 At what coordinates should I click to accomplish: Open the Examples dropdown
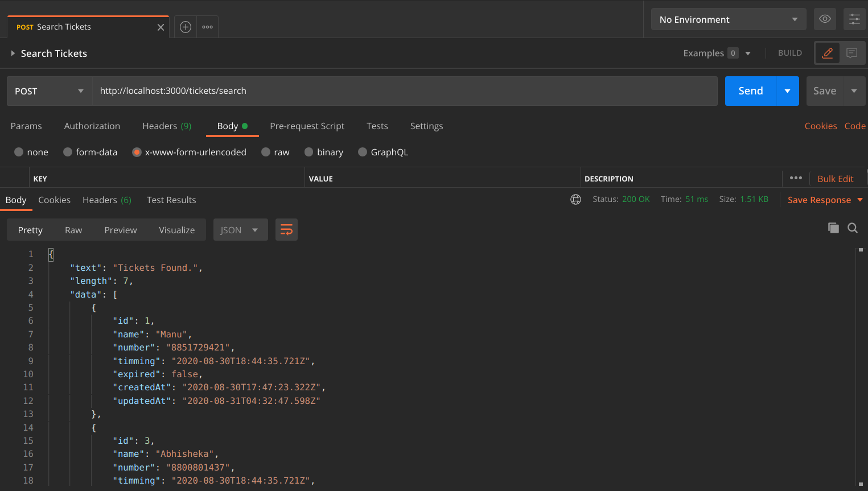[x=717, y=53]
